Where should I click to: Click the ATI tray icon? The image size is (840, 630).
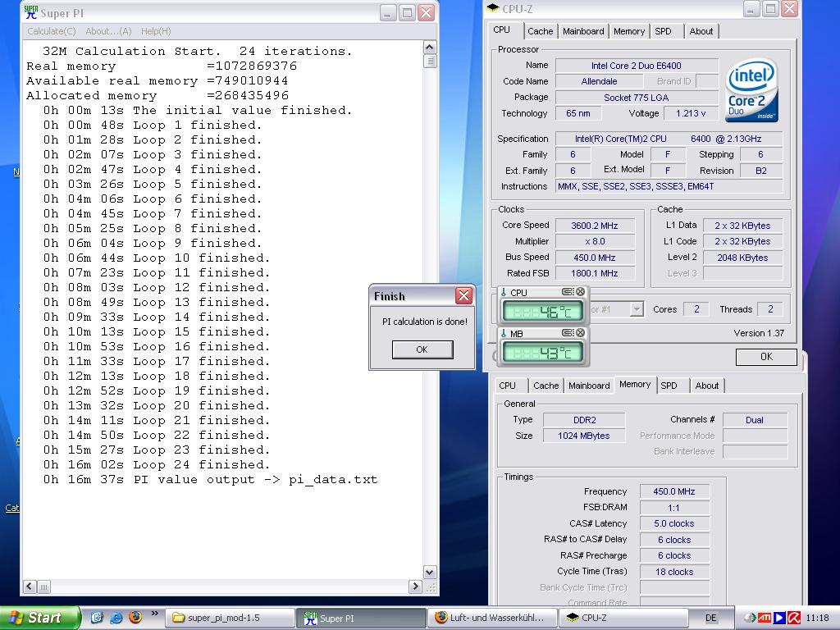[x=764, y=618]
